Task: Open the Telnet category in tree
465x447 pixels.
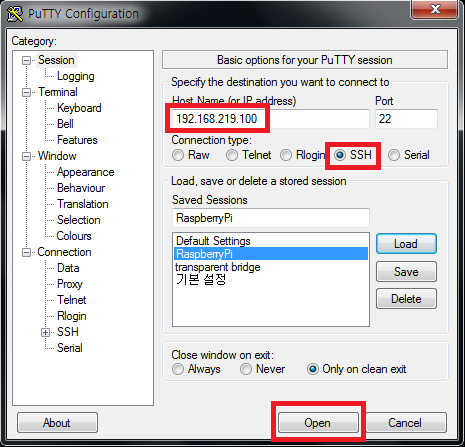Action: coord(71,300)
